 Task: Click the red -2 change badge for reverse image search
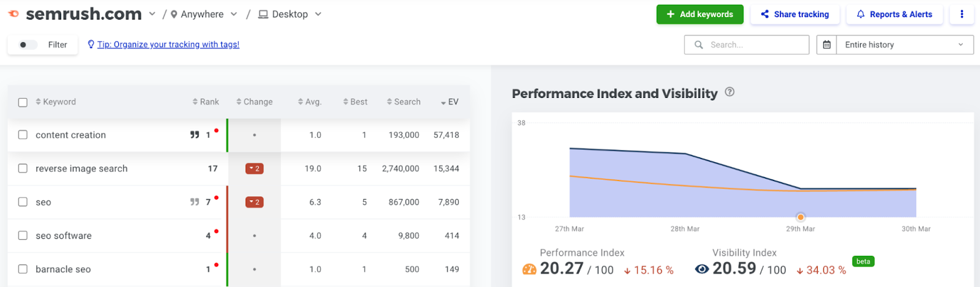254,168
